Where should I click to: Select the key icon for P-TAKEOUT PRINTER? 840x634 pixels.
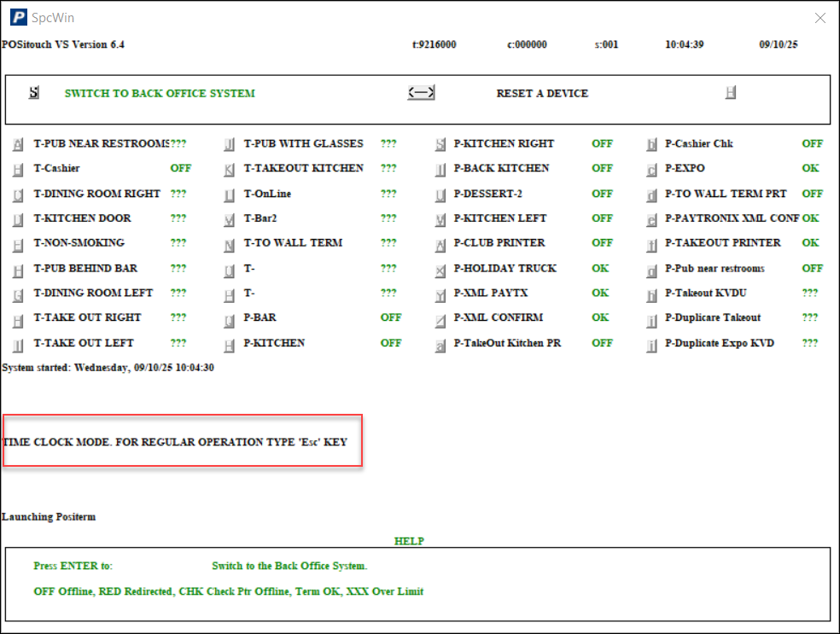[651, 244]
